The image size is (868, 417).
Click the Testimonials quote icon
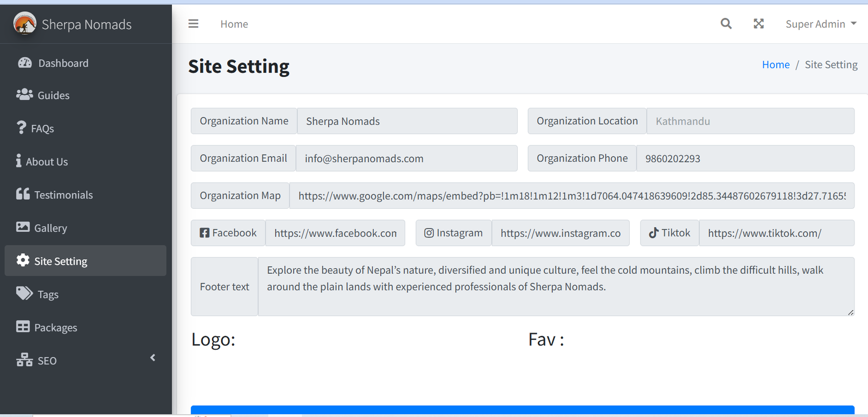coord(23,194)
